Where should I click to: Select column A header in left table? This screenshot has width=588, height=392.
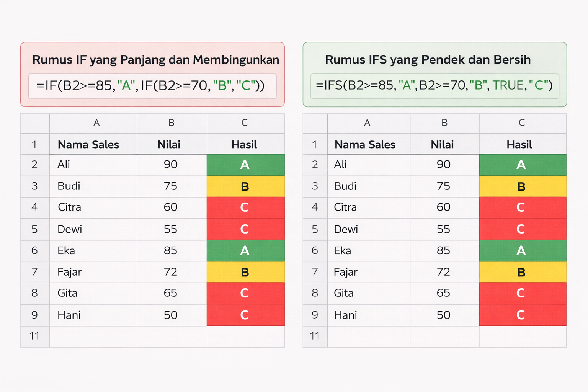pyautogui.click(x=96, y=123)
